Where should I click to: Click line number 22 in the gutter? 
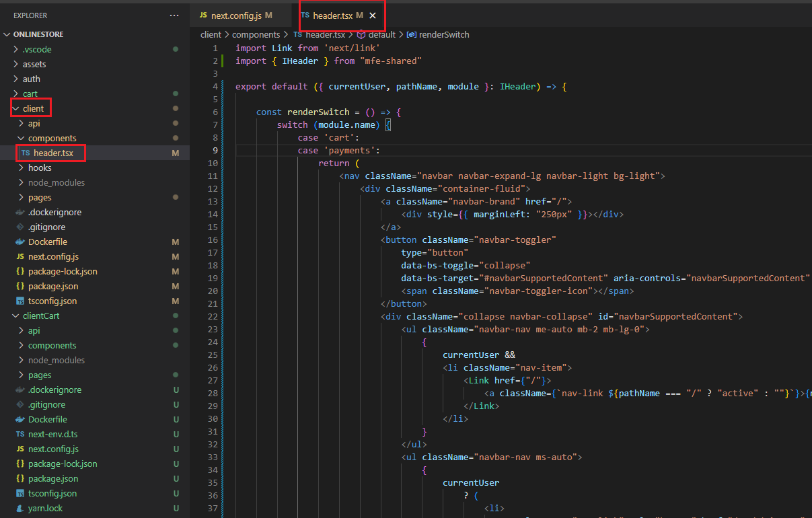[x=213, y=316]
